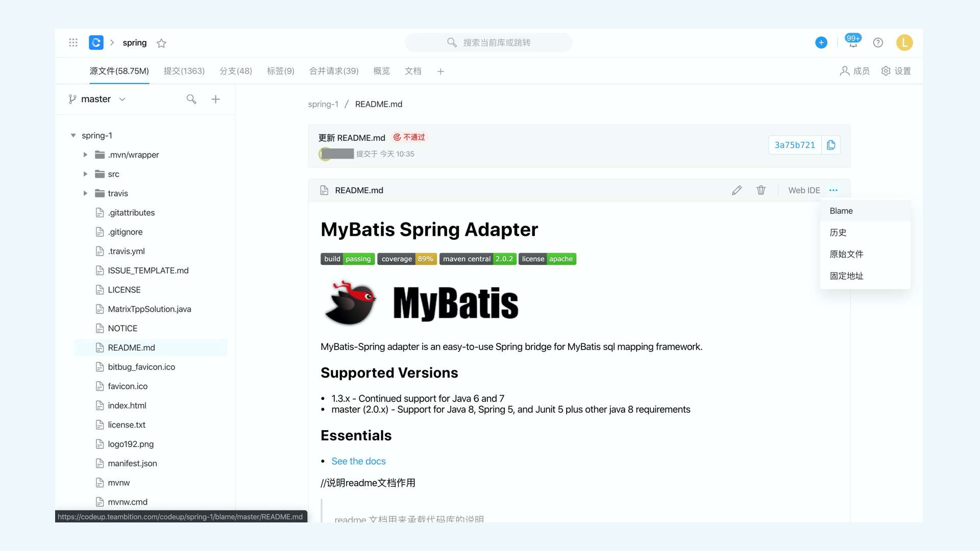Image resolution: width=980 pixels, height=551 pixels.
Task: Open the 成员 members page
Action: [x=854, y=71]
